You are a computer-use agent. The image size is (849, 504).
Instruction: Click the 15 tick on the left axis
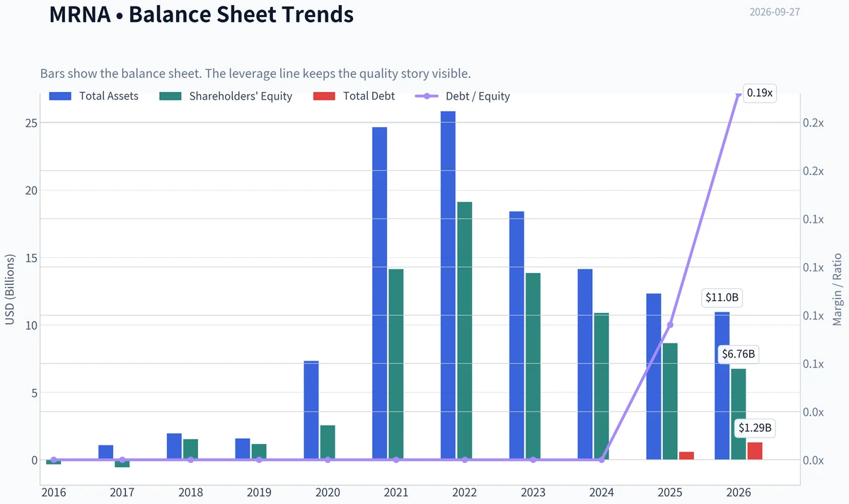pos(30,258)
